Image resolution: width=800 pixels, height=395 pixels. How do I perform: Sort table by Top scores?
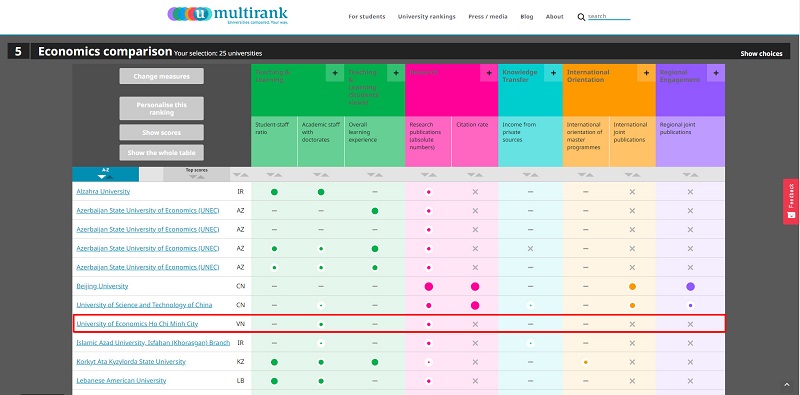[196, 174]
